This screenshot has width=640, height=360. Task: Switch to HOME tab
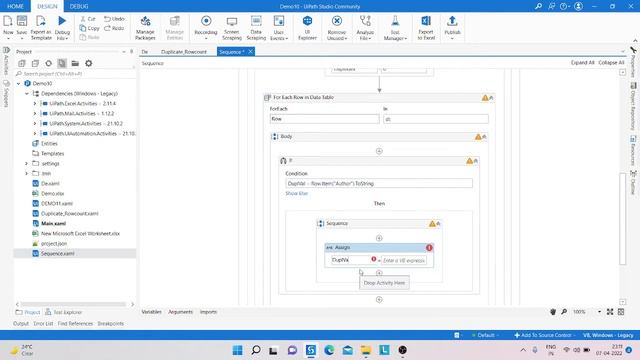tap(15, 6)
